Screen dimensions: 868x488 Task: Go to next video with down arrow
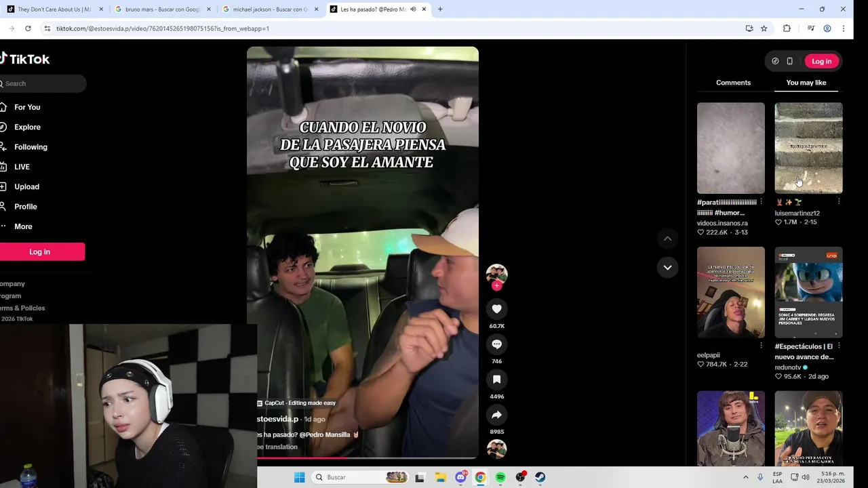tap(667, 267)
